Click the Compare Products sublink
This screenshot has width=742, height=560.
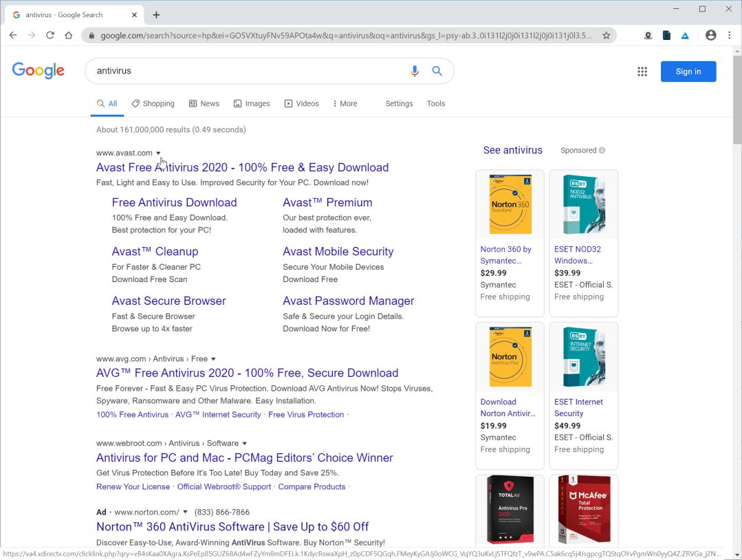(x=312, y=486)
